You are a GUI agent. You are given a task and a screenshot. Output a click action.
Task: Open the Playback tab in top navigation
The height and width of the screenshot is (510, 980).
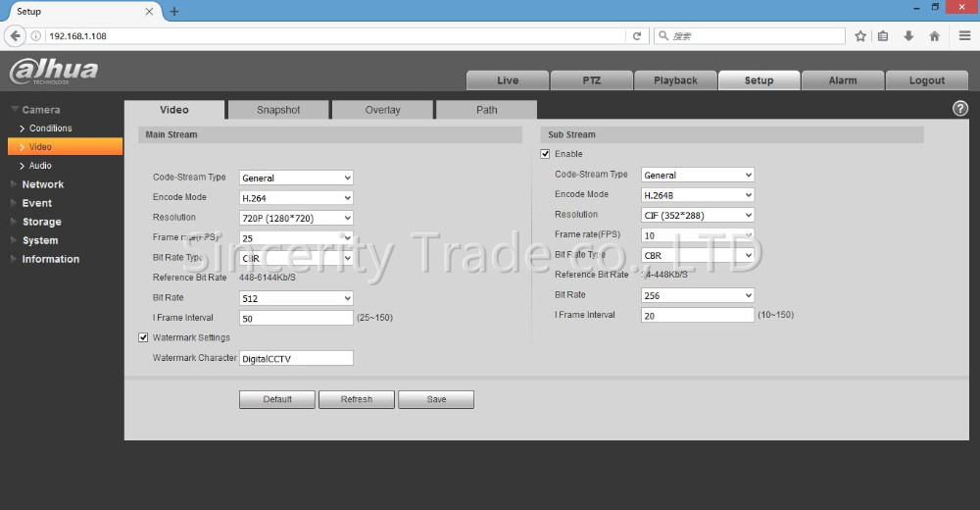(x=675, y=80)
